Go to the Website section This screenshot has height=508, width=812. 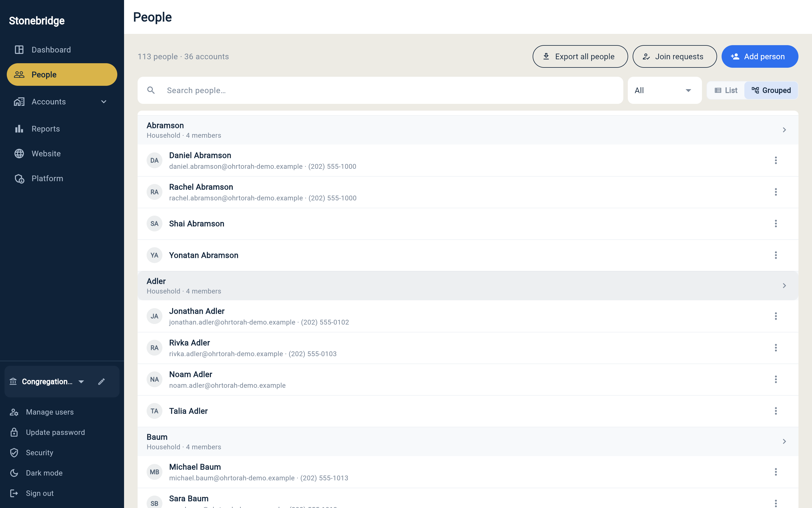(x=62, y=154)
